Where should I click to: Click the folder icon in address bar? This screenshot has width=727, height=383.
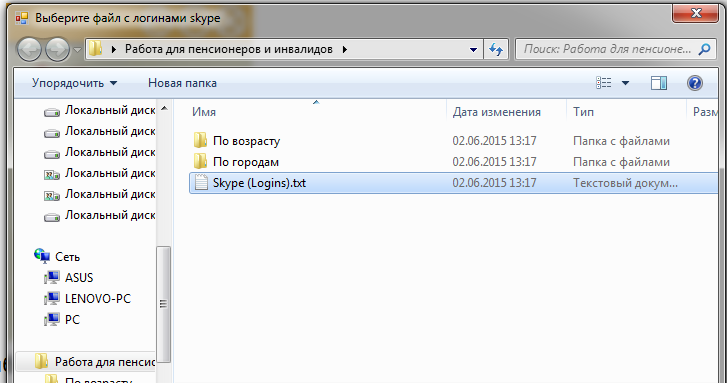(x=96, y=49)
